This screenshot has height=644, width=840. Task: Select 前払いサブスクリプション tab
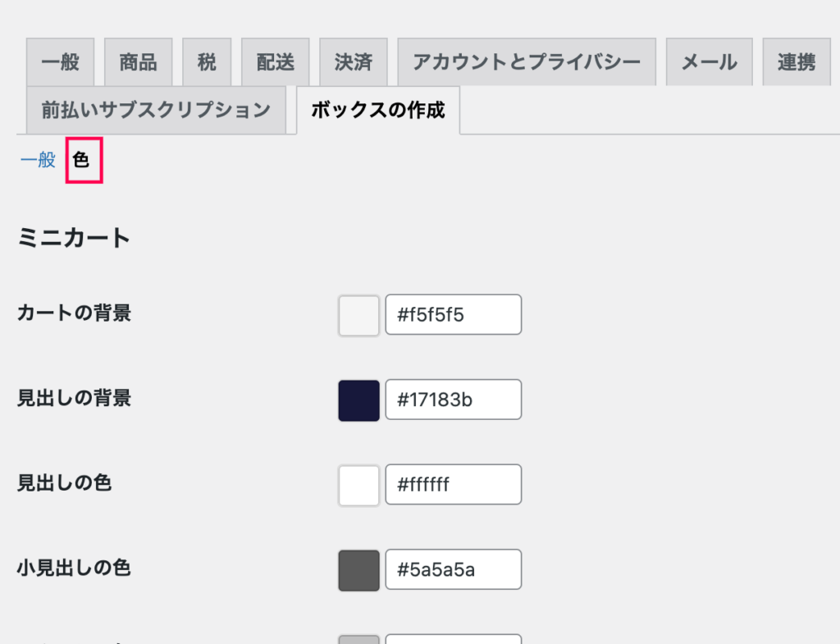pyautogui.click(x=156, y=110)
